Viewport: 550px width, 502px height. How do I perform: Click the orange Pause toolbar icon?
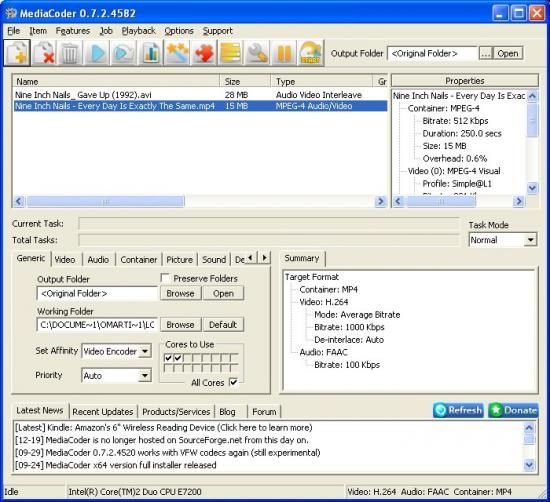click(283, 53)
